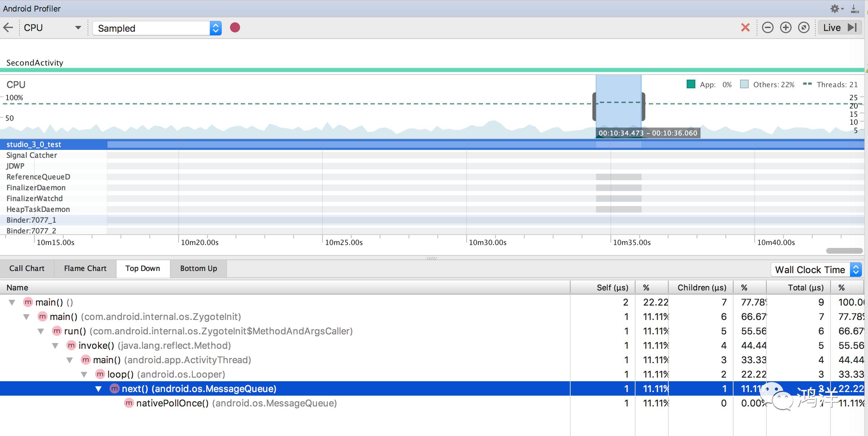Collapse the loop() Looper tree node

pyautogui.click(x=84, y=374)
